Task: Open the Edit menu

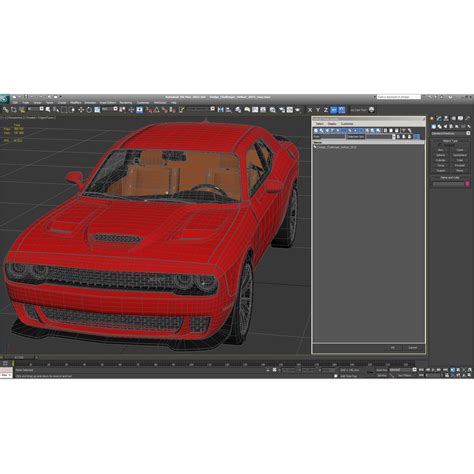Action: pyautogui.click(x=15, y=103)
